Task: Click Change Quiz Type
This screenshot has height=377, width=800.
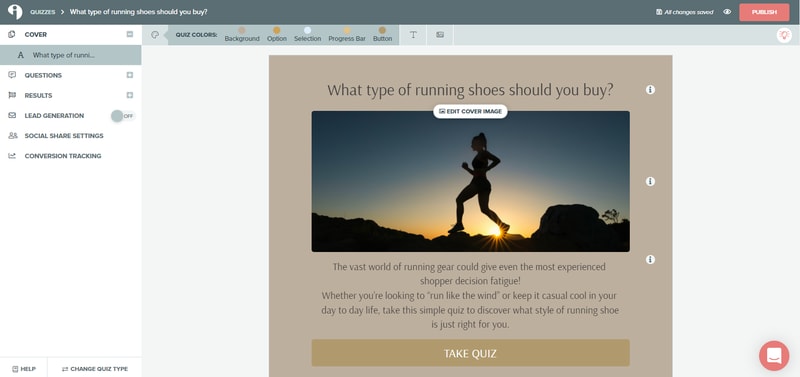Action: tap(94, 368)
